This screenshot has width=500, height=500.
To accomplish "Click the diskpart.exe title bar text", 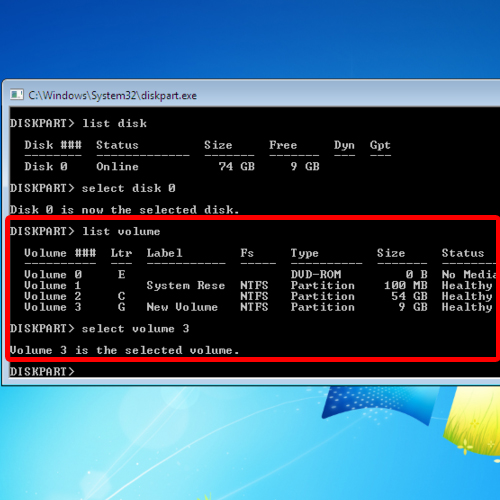I will (x=113, y=96).
